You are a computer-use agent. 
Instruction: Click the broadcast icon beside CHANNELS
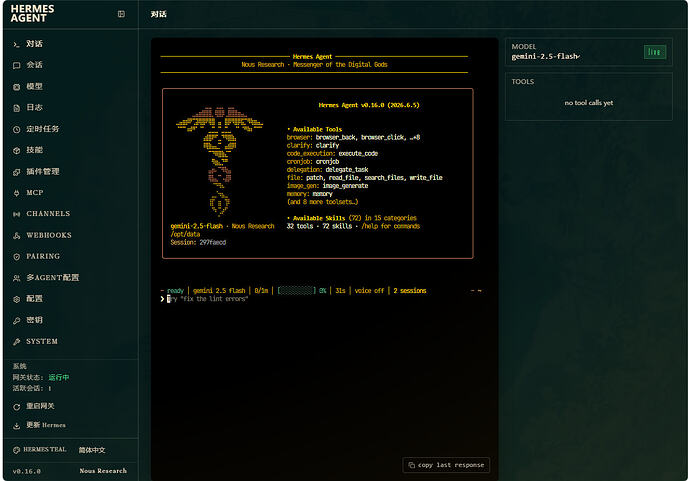pos(16,214)
